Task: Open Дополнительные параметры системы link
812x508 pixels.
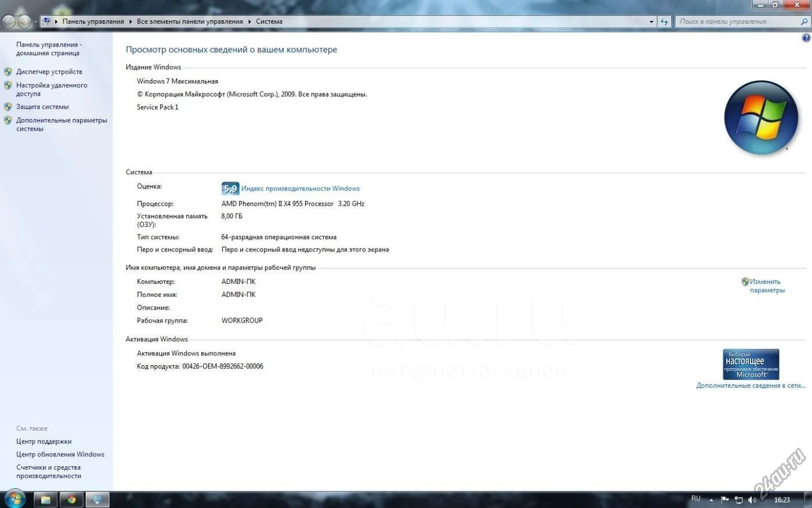Action: pyautogui.click(x=61, y=124)
